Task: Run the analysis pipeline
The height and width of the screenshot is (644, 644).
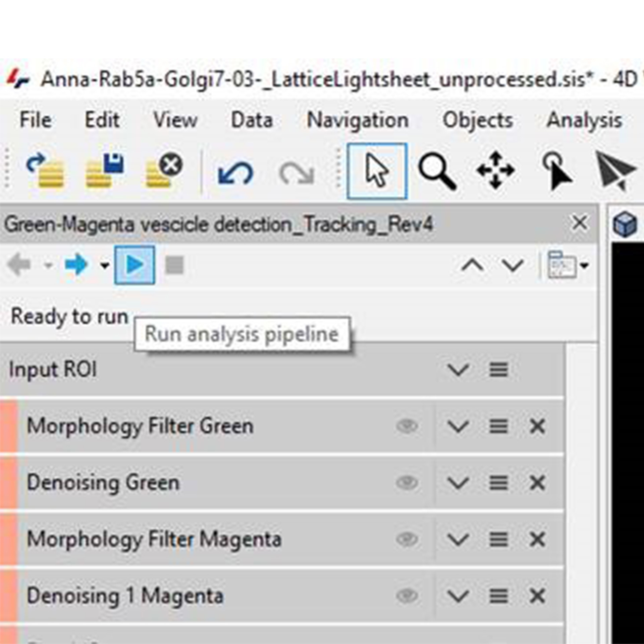Action: (135, 265)
